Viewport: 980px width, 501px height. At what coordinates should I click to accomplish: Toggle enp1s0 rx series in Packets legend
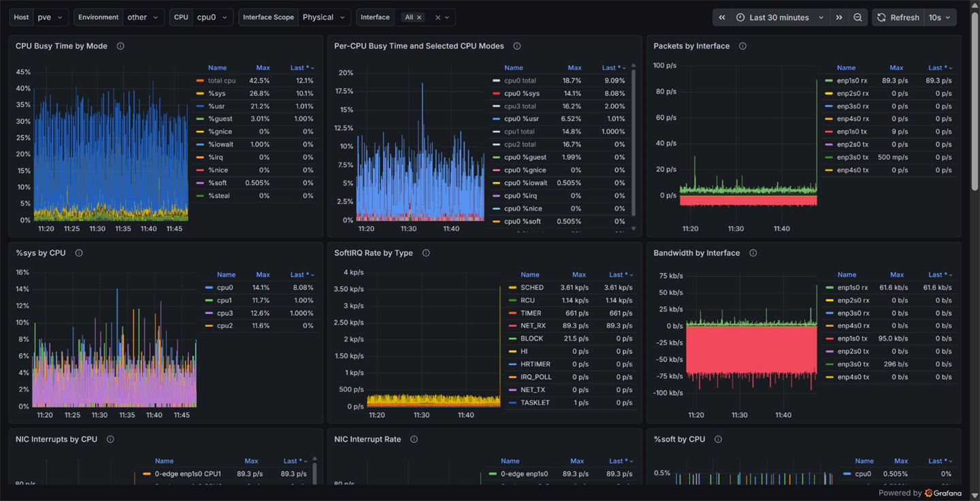(852, 80)
